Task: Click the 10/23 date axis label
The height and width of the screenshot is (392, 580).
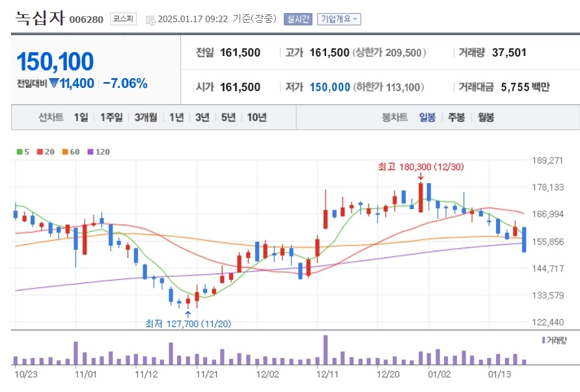Action: 26,374
